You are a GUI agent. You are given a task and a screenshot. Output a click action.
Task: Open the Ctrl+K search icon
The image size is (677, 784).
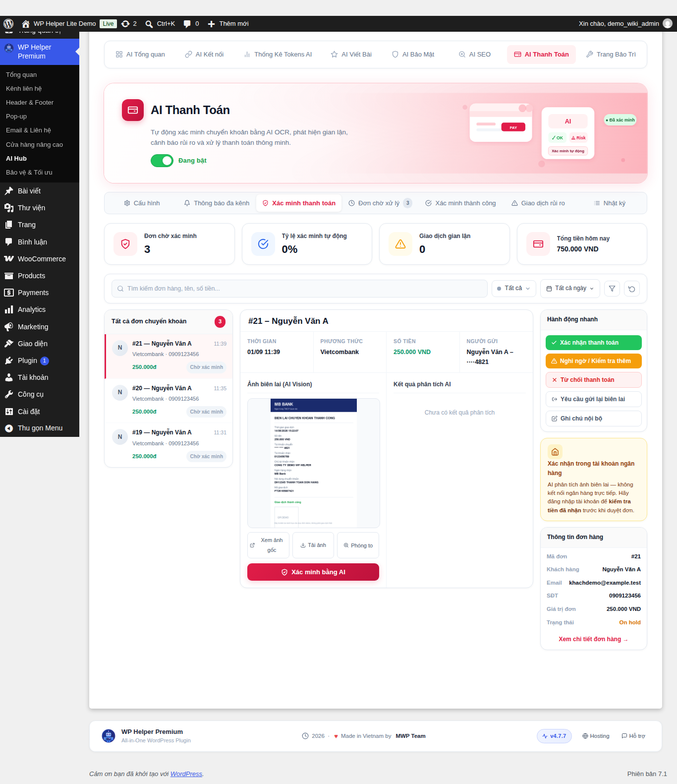[149, 24]
